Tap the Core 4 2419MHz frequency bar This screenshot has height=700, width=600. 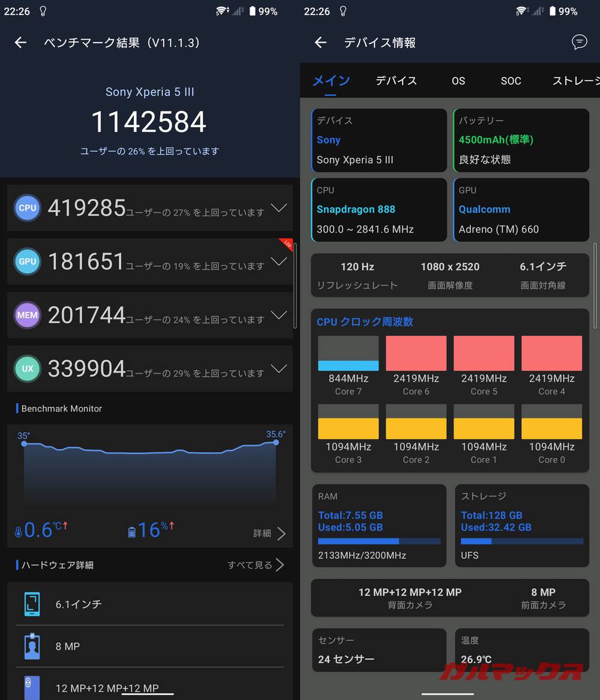(x=552, y=353)
